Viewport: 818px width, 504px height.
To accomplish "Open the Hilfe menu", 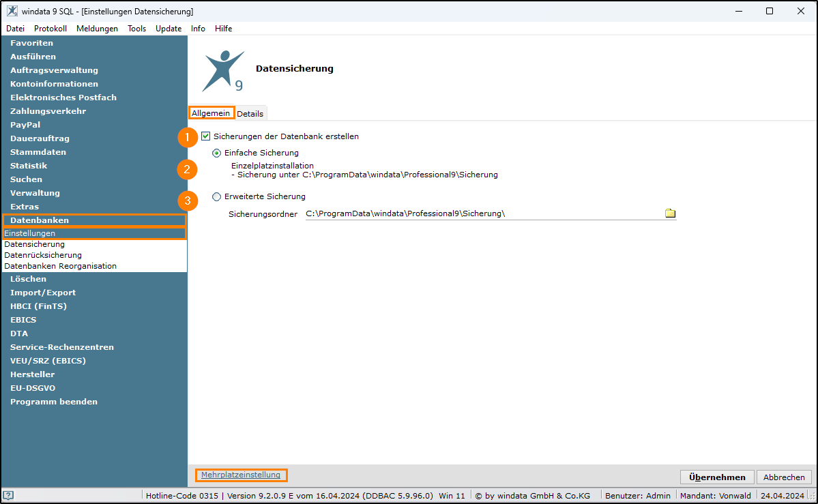I will [x=223, y=29].
